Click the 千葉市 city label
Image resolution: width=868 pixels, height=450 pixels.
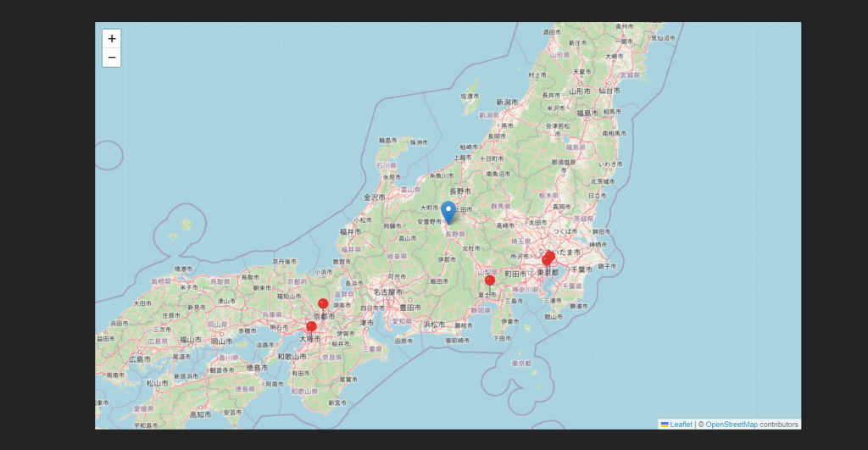[581, 269]
